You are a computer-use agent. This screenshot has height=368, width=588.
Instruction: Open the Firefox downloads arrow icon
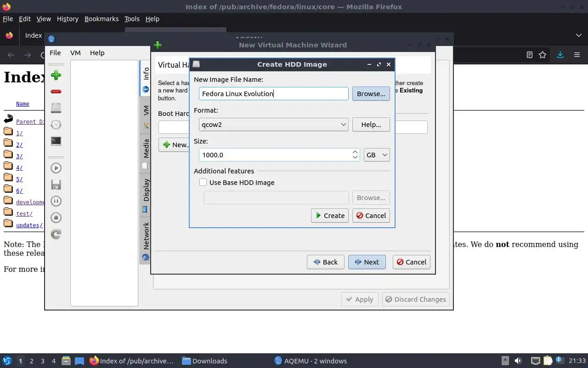click(560, 55)
